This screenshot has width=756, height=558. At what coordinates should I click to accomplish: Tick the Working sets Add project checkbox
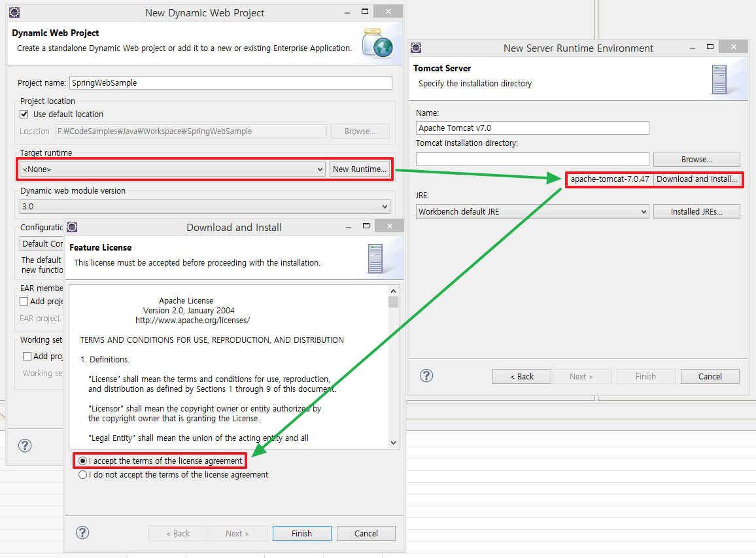27,357
